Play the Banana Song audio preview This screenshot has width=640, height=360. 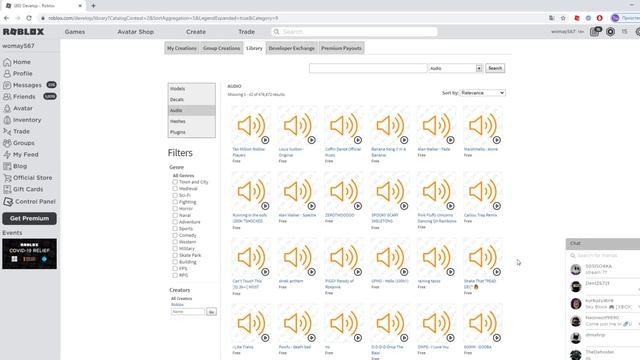(x=404, y=140)
